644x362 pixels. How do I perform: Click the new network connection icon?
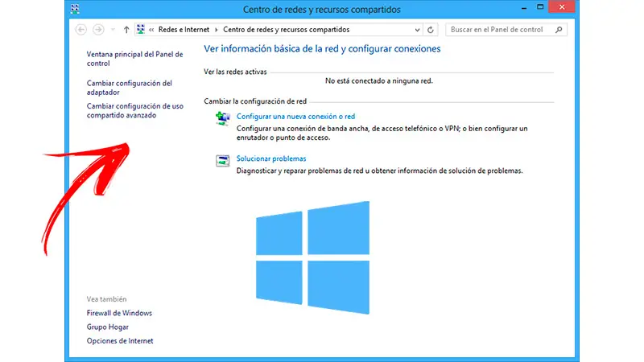[x=223, y=118]
